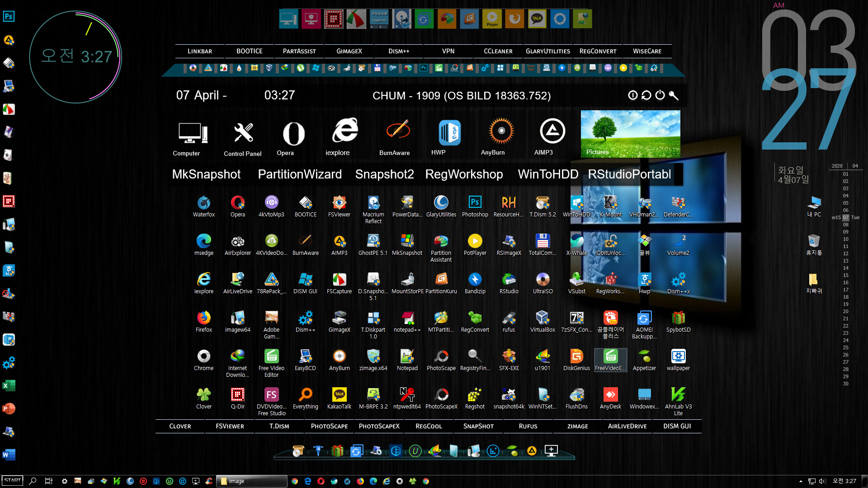Open SpybotSD desktop icon
The width and height of the screenshot is (868, 488).
(679, 322)
